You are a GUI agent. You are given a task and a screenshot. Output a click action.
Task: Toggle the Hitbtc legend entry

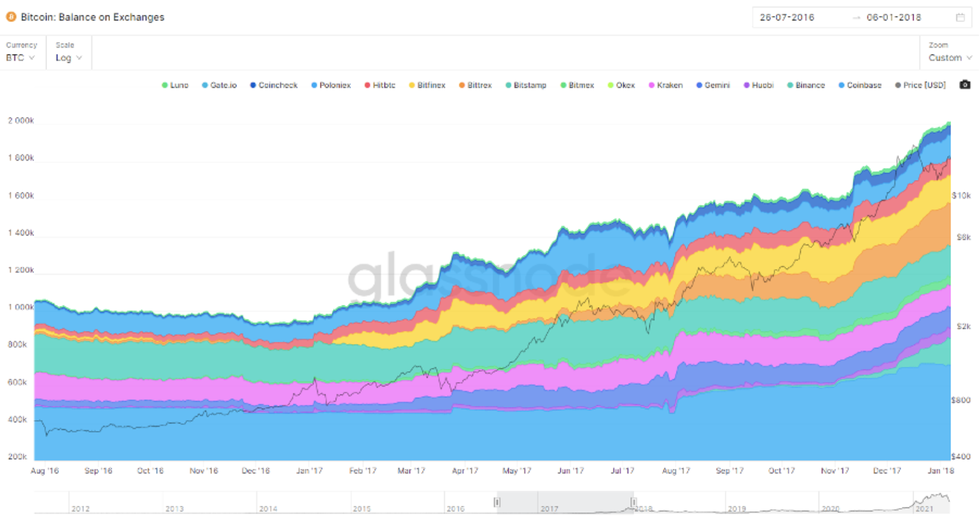380,85
